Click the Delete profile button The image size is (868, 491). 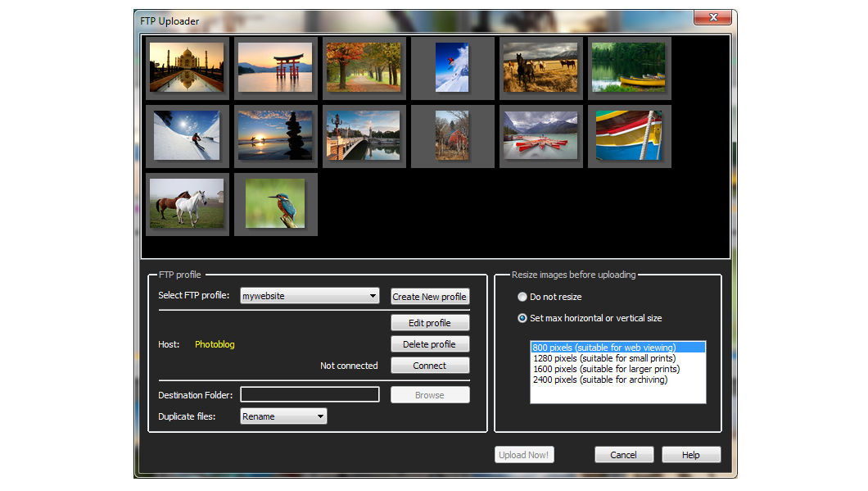click(x=430, y=344)
